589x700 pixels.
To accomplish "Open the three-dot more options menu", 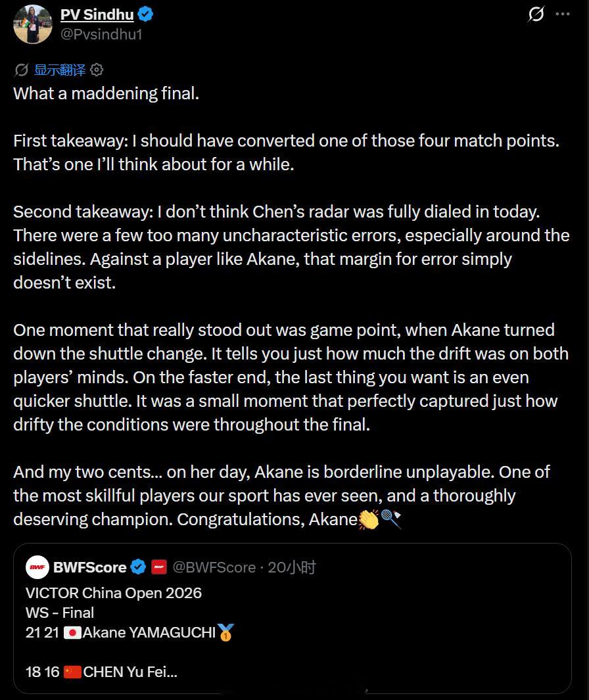I will pyautogui.click(x=562, y=14).
